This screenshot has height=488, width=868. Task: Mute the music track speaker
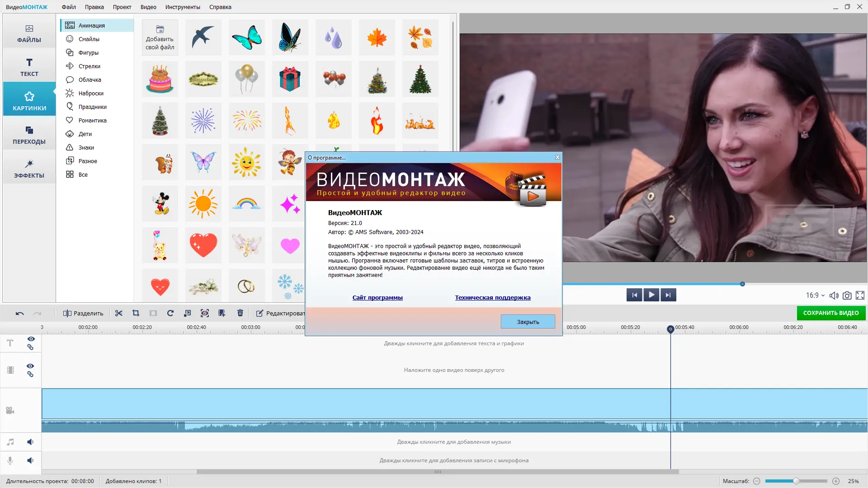click(x=30, y=442)
